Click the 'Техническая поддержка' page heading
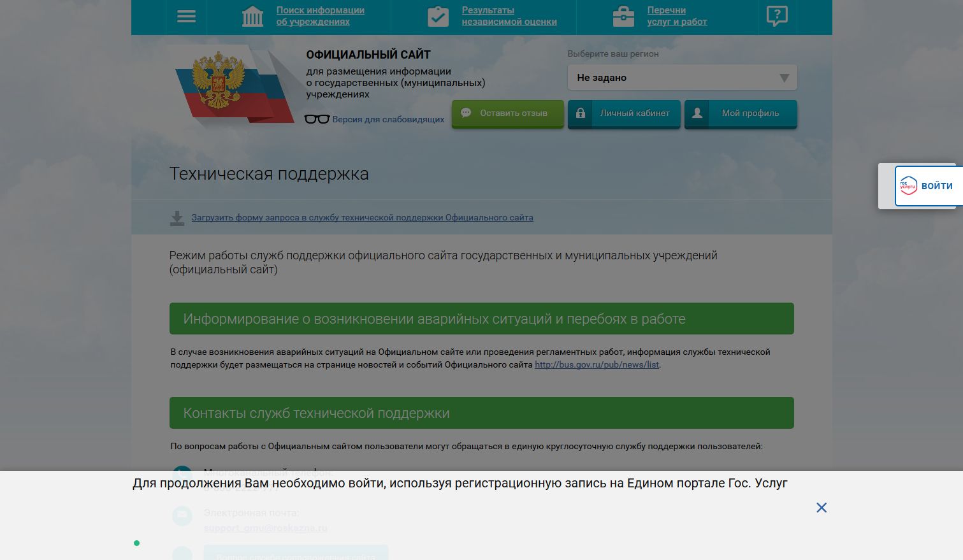The height and width of the screenshot is (560, 963). click(x=269, y=174)
